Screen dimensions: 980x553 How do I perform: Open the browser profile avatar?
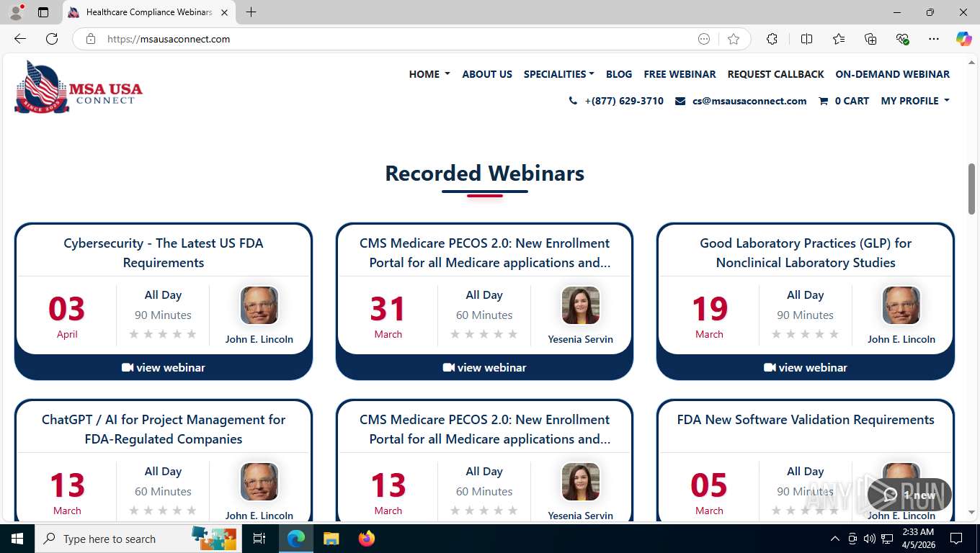point(16,12)
